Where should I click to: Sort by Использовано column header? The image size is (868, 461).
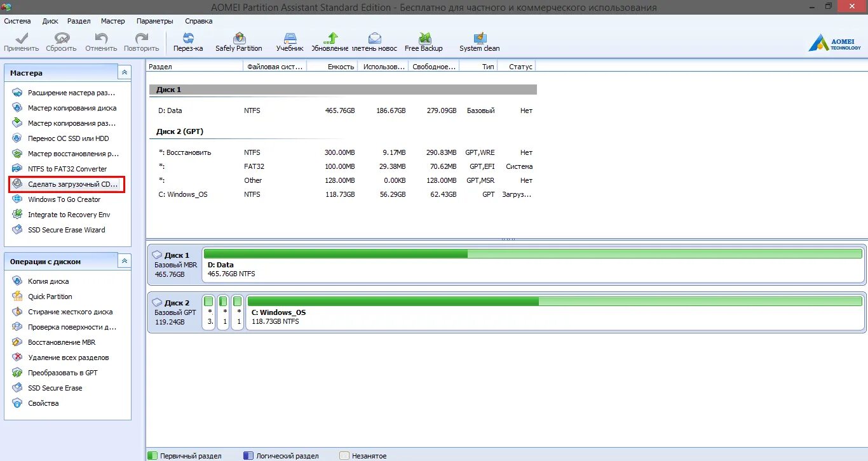383,66
